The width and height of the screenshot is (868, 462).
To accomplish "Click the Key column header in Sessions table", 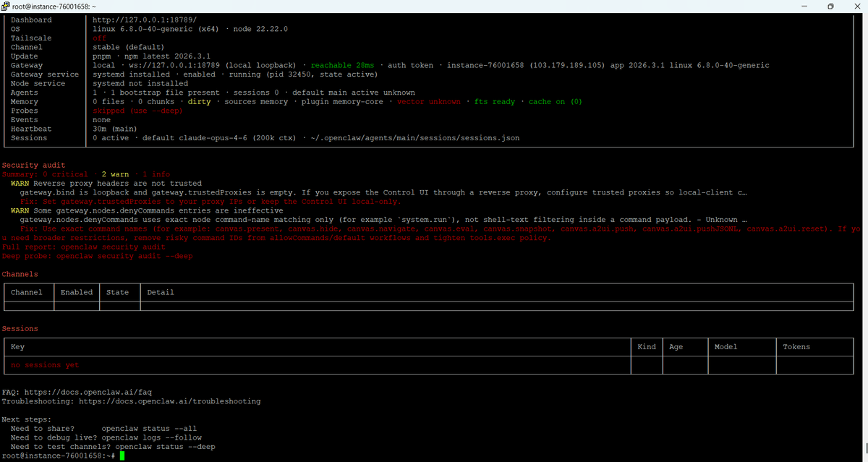I will [17, 347].
